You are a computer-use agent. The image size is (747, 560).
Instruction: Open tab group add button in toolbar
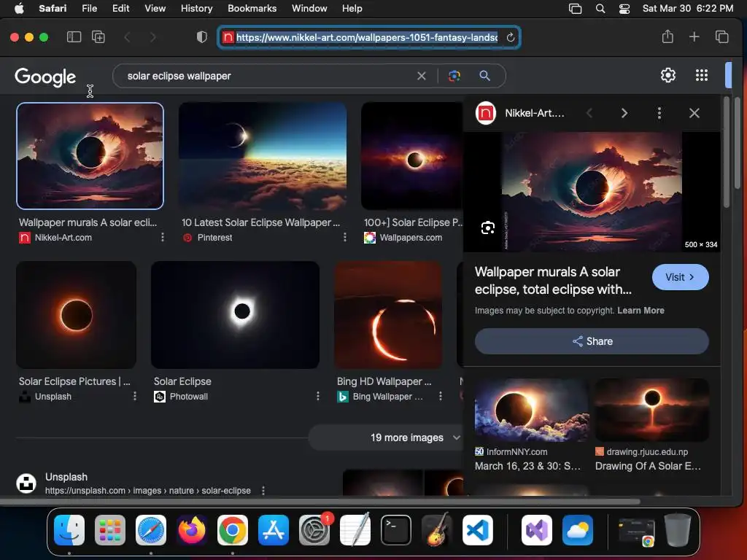coord(98,37)
